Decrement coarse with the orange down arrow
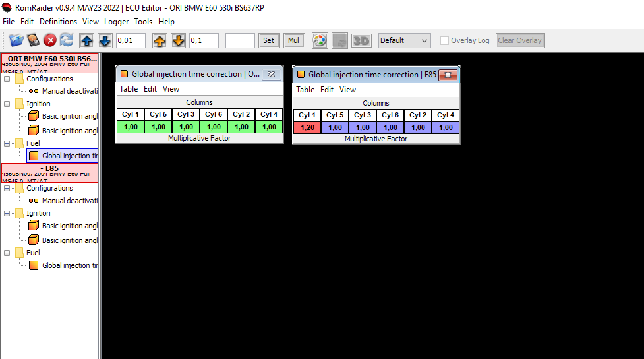The width and height of the screenshot is (644, 359). [x=178, y=40]
